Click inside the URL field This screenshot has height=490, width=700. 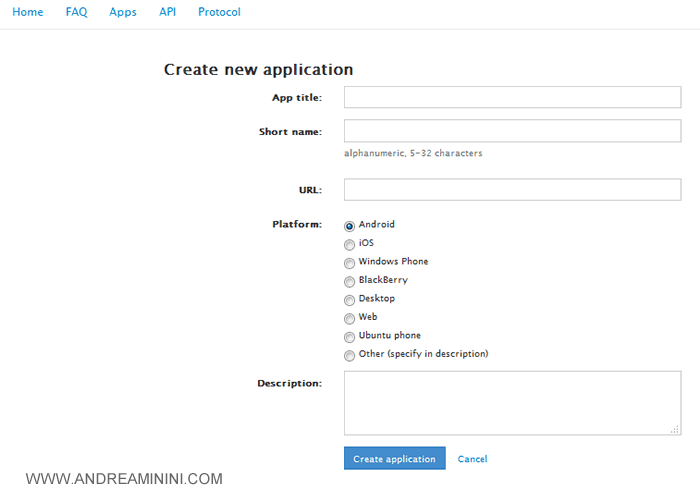[512, 190]
